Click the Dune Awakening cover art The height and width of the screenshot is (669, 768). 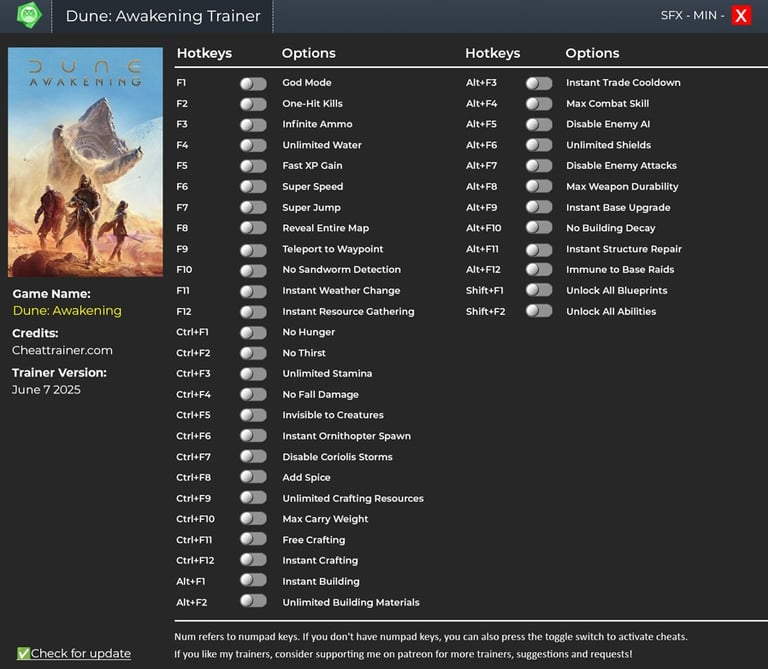(x=85, y=162)
